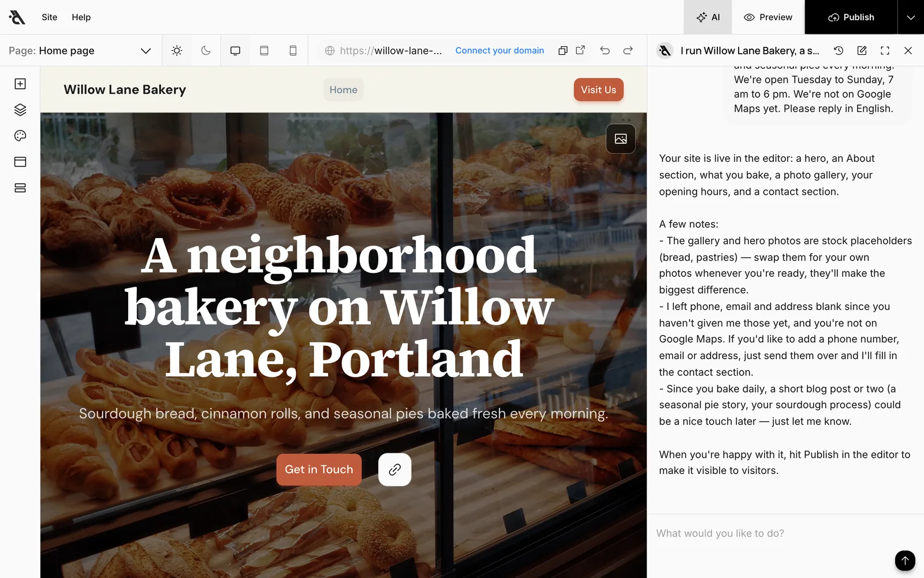The image size is (924, 578).
Task: Open the Layers panel
Action: (x=20, y=110)
